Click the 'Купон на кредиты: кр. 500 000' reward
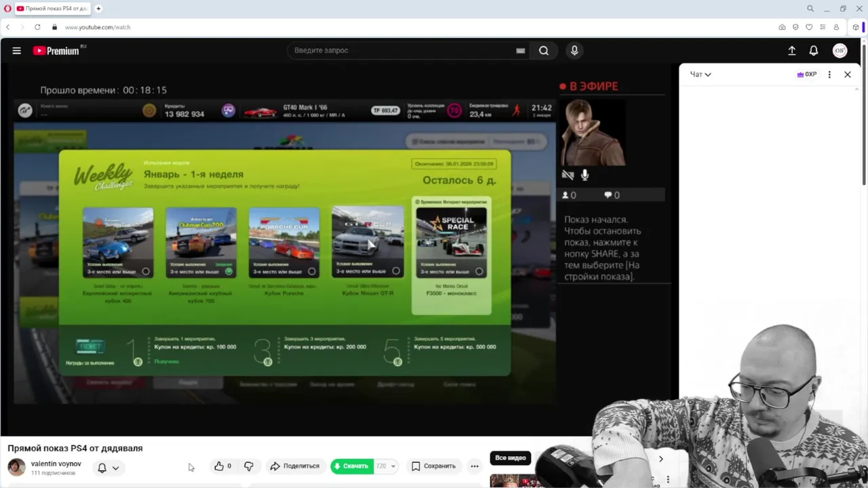868x488 pixels. [454, 346]
